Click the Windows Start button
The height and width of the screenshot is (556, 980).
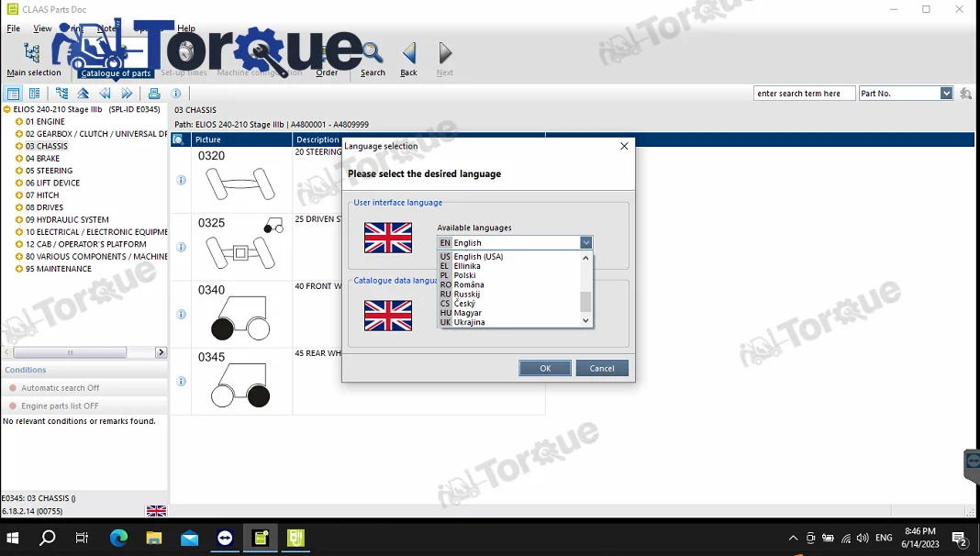point(12,538)
